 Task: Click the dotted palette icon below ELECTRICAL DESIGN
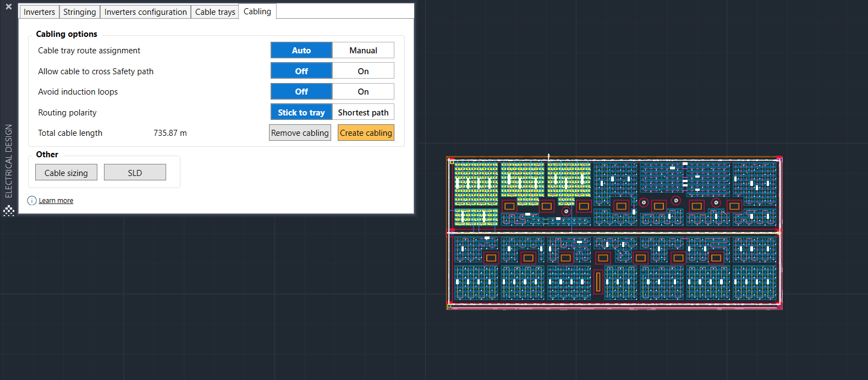tap(9, 211)
